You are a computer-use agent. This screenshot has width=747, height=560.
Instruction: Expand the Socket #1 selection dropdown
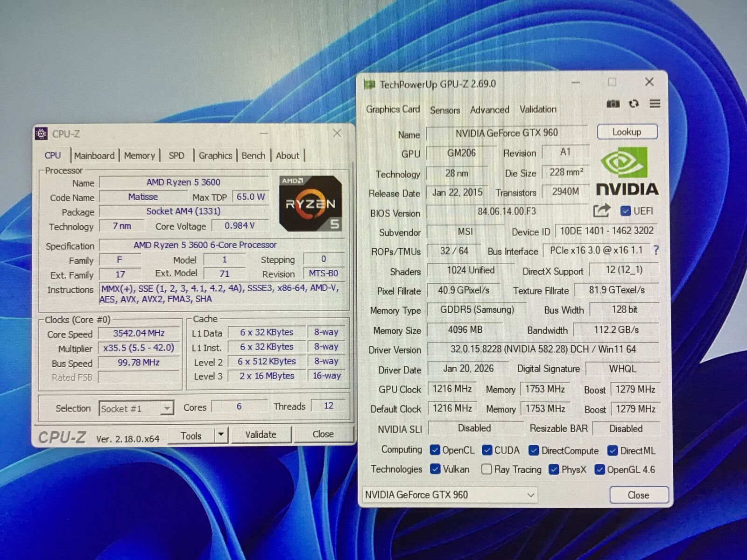click(166, 409)
